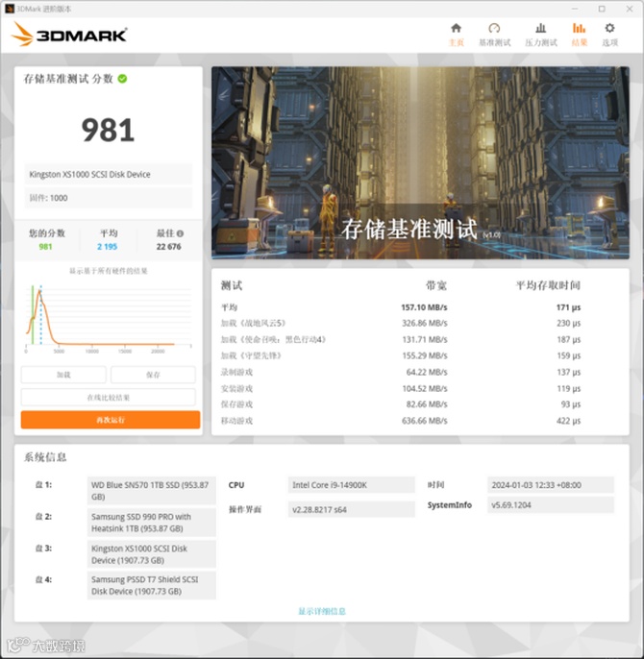Click disk 4 Samsung PSSD T7 Shield entry
Screen dimensions: 644x659
click(152, 585)
